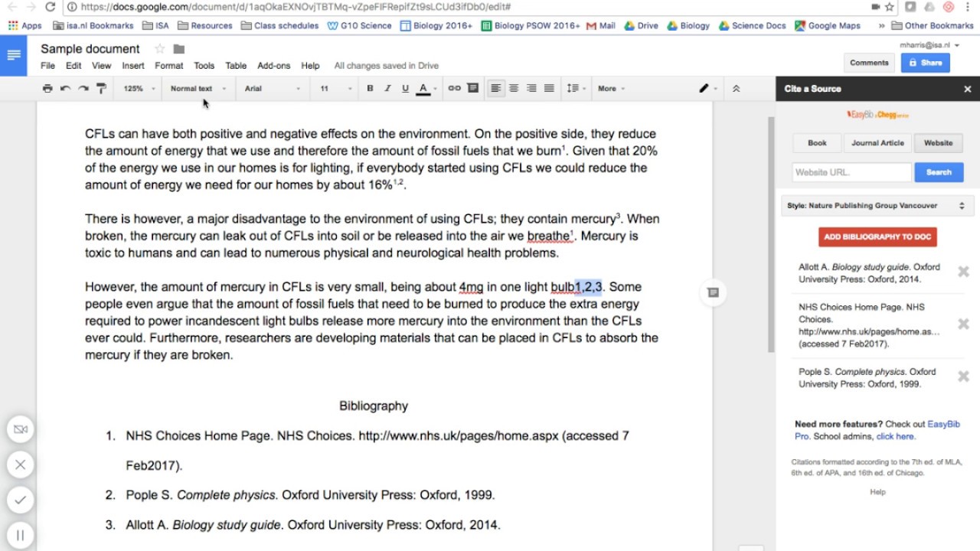Open the line spacing dropdown

(575, 89)
